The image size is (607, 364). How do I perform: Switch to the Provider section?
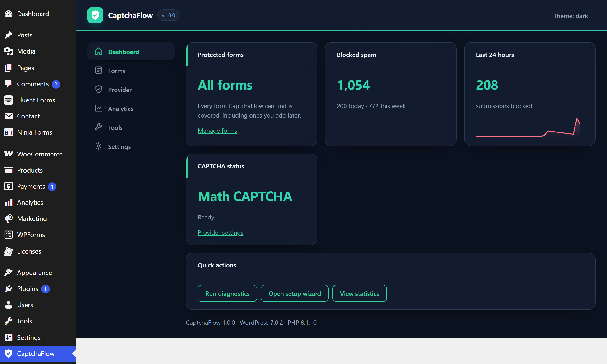131,90
